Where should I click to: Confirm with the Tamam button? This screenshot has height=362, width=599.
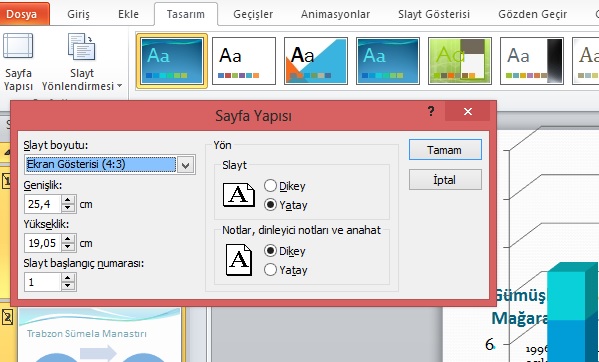click(x=445, y=150)
